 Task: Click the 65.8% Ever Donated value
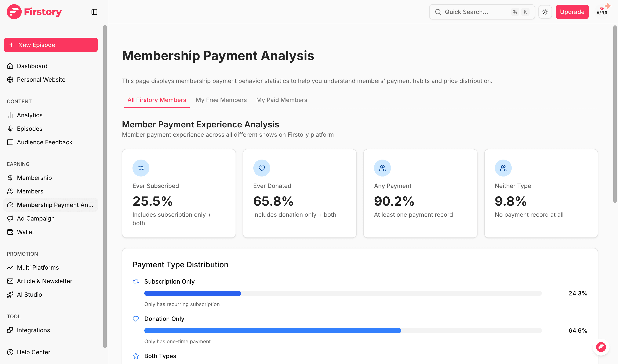pos(273,201)
